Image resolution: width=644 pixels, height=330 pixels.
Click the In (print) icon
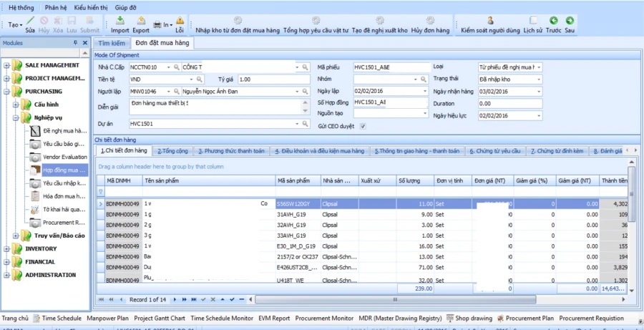pyautogui.click(x=157, y=25)
